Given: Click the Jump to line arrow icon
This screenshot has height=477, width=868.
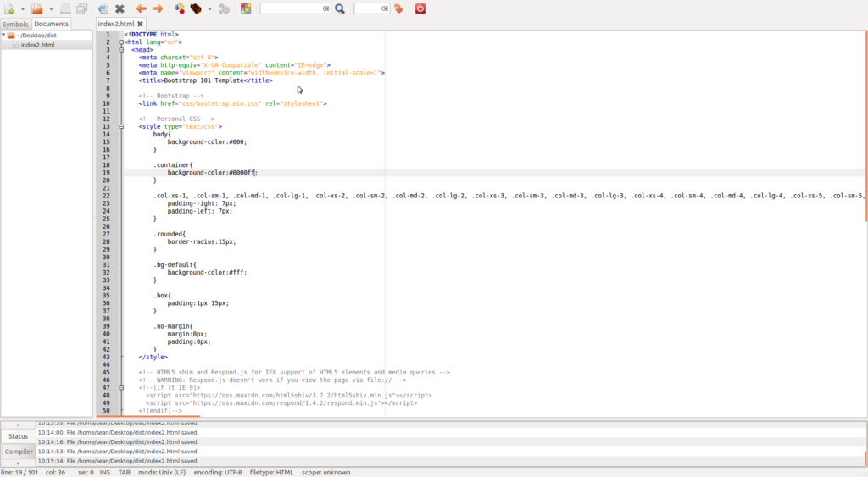Looking at the screenshot, I should [x=398, y=8].
